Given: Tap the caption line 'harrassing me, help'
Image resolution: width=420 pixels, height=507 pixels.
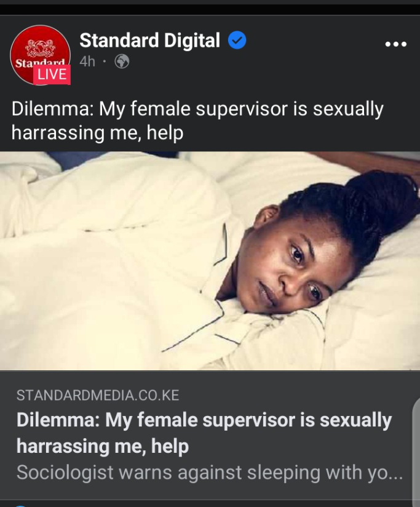Looking at the screenshot, I should (98, 132).
